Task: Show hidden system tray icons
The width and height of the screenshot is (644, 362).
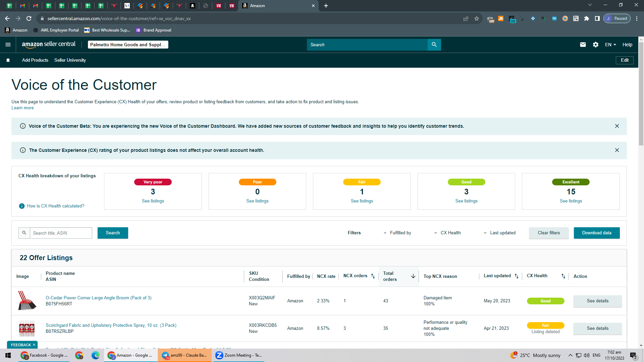Action: click(570, 355)
